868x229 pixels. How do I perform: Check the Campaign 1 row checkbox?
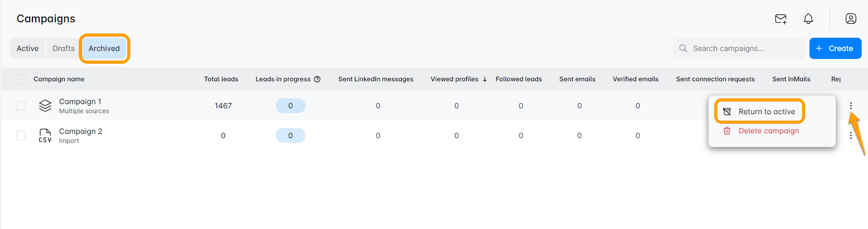pyautogui.click(x=21, y=106)
